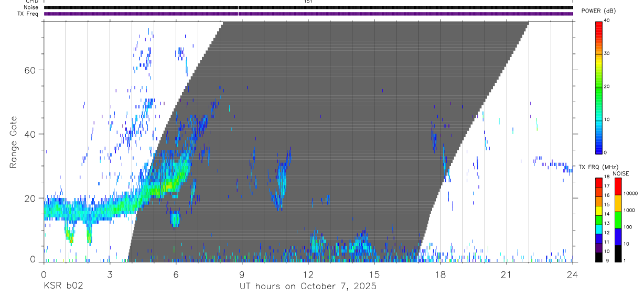Screen dimensions: 644x297
Task: Click the 21 label on the UT hours axis
Action: tap(507, 274)
